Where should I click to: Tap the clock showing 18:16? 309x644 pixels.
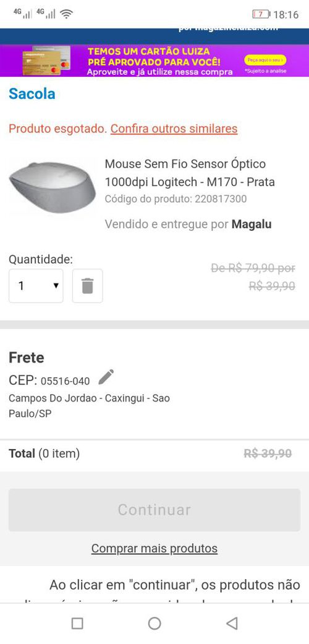[x=286, y=15]
